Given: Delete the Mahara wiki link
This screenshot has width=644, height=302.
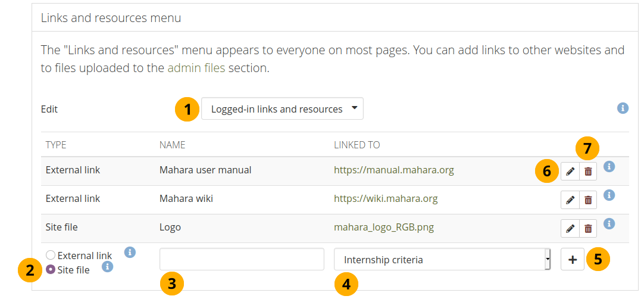Looking at the screenshot, I should (588, 200).
